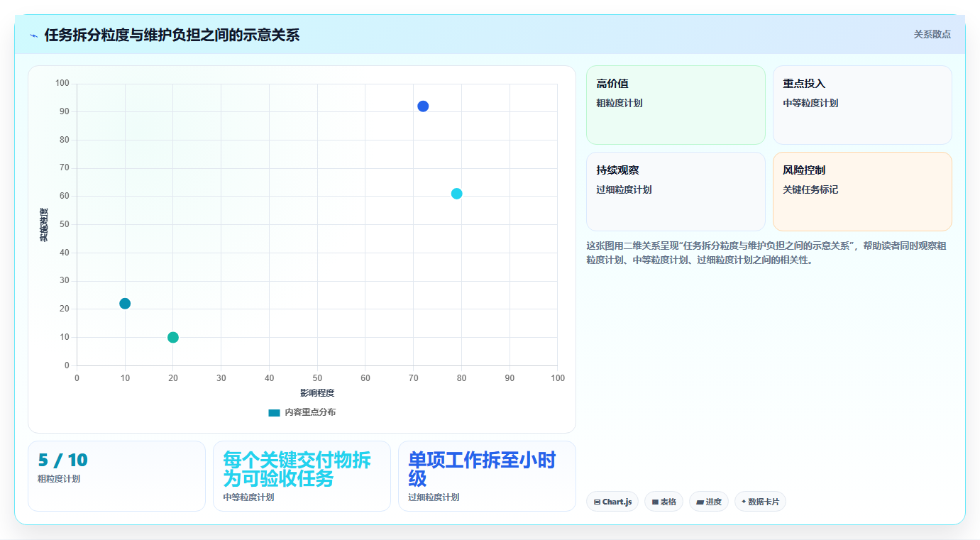Click the 过细粒度计划 text in 持续观察 card
Screen dimensions: 980x540
pyautogui.click(x=624, y=189)
